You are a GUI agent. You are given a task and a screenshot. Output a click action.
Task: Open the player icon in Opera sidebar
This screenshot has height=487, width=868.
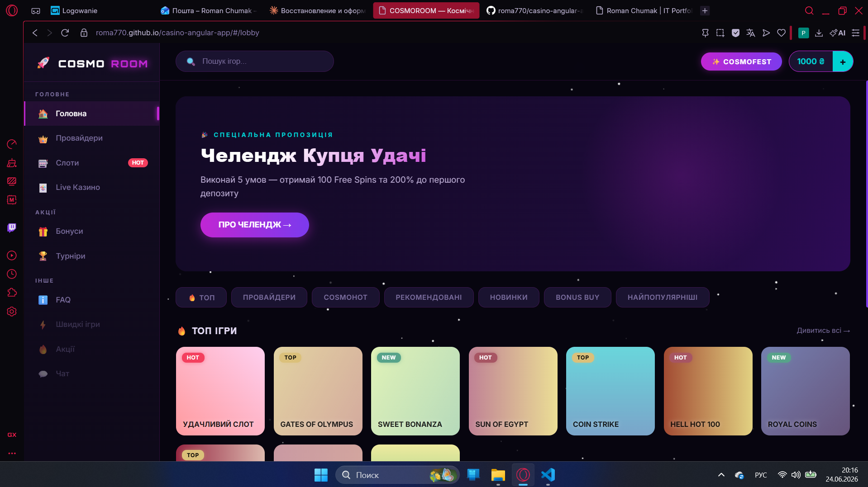[12, 255]
